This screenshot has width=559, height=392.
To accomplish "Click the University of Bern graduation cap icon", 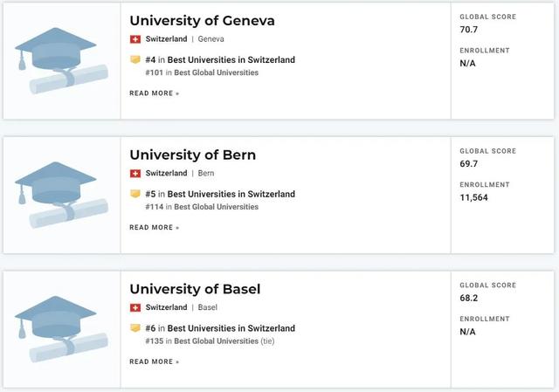I will click(61, 195).
